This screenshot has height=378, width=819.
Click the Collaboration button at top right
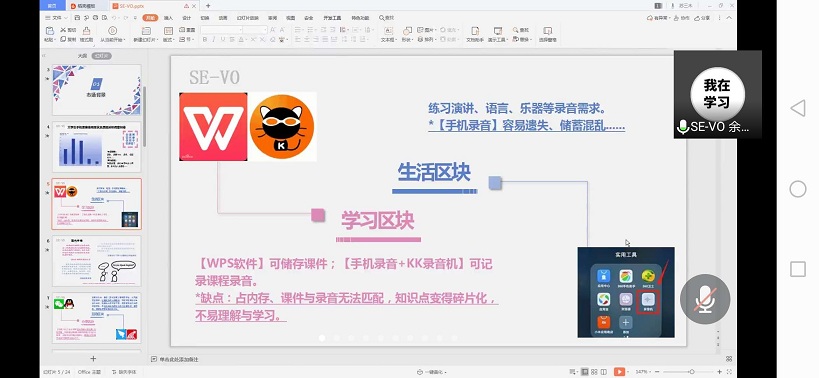[x=681, y=18]
